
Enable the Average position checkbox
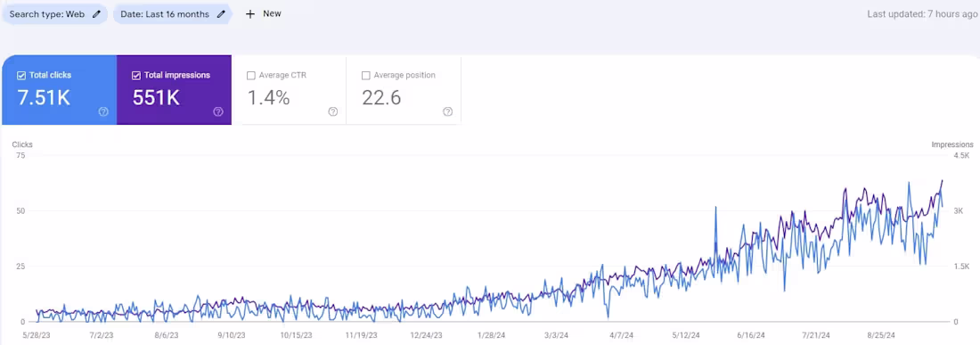point(365,76)
